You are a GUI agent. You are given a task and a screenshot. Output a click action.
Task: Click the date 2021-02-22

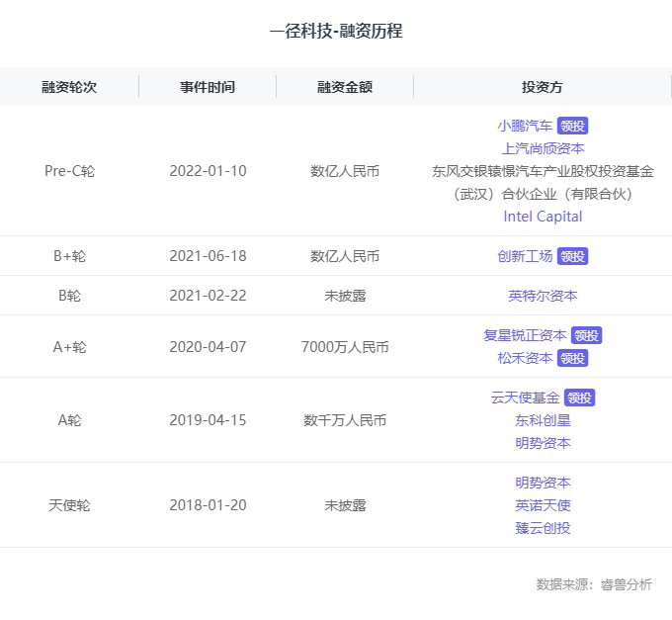(x=208, y=296)
